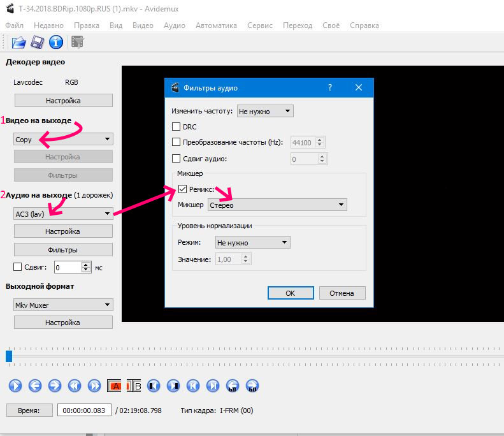Click the current time input field
Image resolution: width=504 pixels, height=436 pixels.
tap(84, 411)
